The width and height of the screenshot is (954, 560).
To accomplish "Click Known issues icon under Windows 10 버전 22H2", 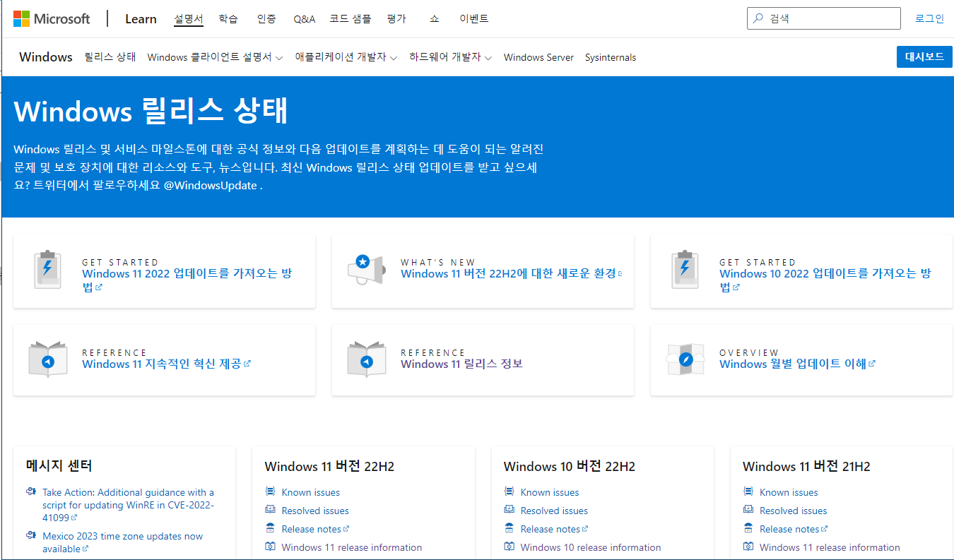I will coord(509,492).
